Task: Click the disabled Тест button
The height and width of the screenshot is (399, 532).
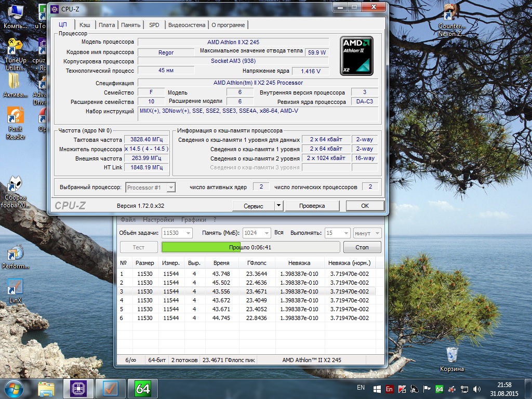Action: click(x=138, y=247)
